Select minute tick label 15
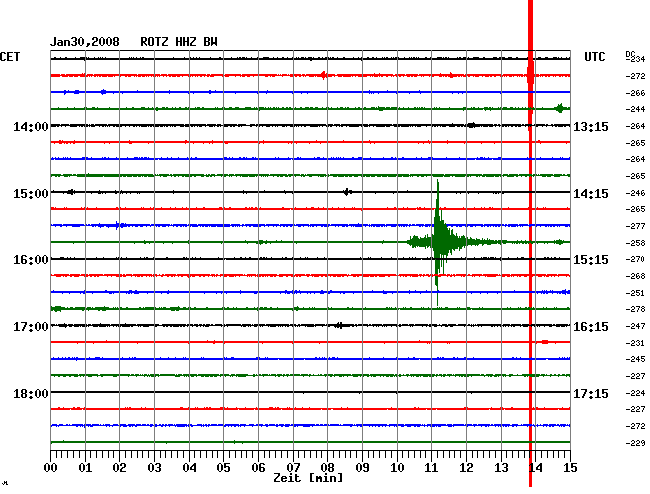This screenshot has height=494, width=650. click(x=570, y=468)
